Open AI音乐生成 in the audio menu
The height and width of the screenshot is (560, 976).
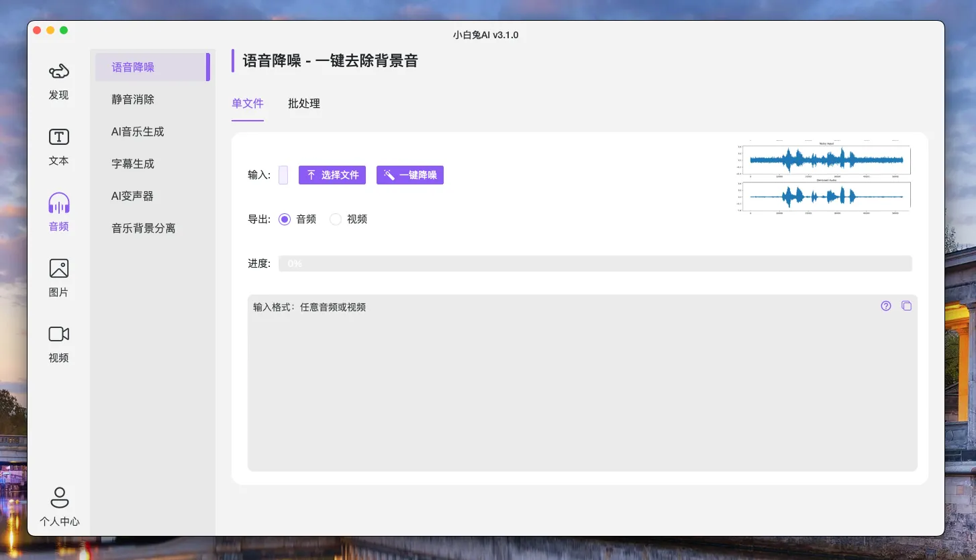[x=152, y=131]
